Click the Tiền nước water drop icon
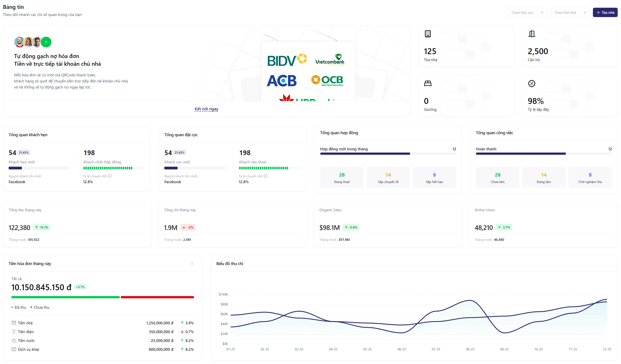 14,341
